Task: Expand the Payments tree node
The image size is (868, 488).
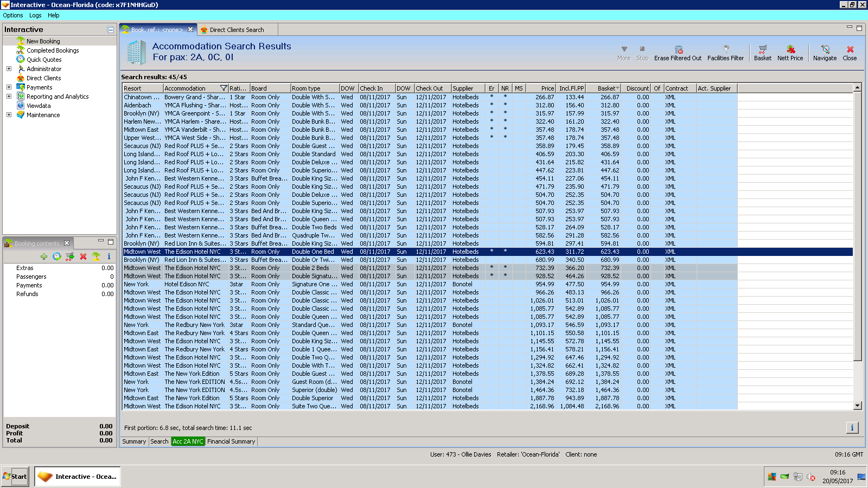Action: (x=9, y=87)
